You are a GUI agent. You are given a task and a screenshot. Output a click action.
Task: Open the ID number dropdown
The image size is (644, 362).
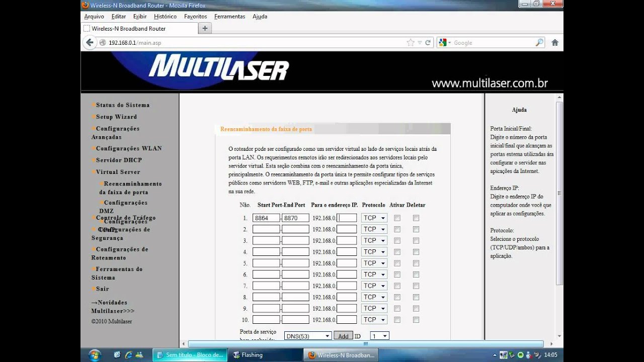pyautogui.click(x=379, y=336)
